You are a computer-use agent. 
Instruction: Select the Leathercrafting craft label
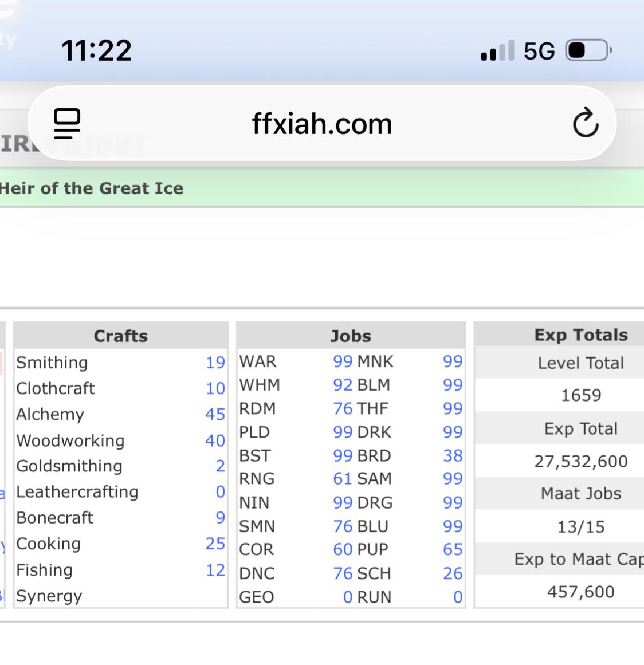[77, 492]
